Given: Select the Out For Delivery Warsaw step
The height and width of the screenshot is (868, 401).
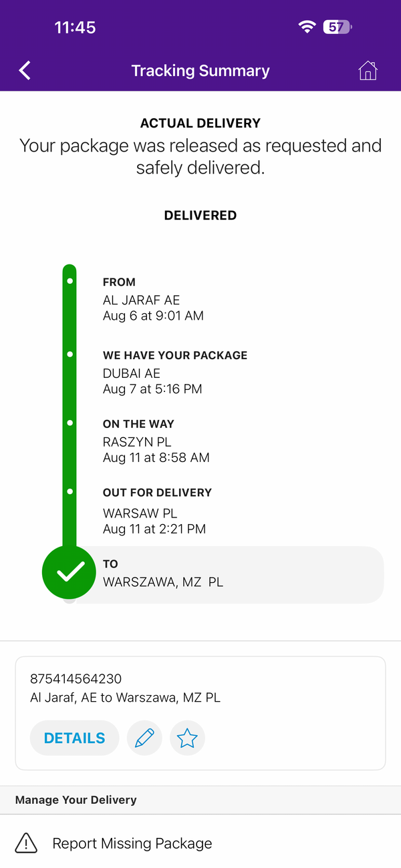Looking at the screenshot, I should pos(157,511).
